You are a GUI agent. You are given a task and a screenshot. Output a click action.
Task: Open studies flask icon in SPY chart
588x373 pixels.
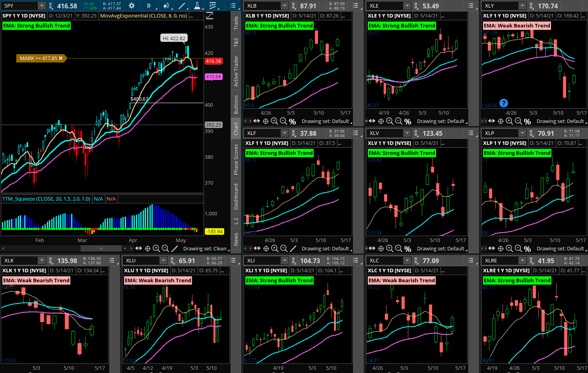(197, 6)
